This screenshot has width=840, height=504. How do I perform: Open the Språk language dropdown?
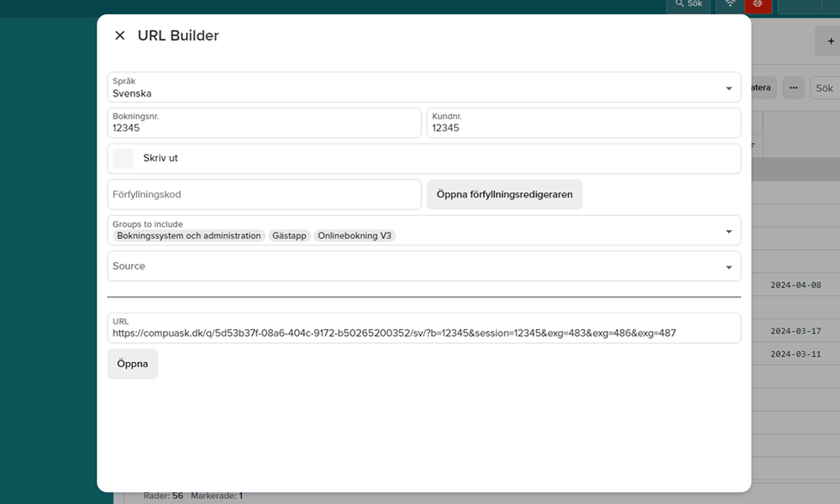click(x=423, y=87)
